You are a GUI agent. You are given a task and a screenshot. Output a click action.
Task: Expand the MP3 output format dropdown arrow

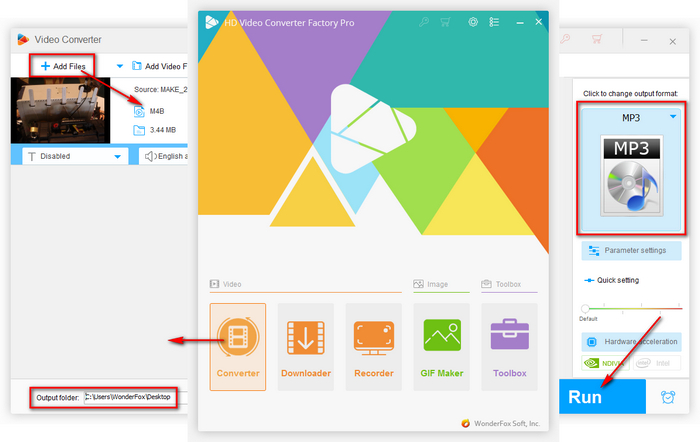(673, 117)
